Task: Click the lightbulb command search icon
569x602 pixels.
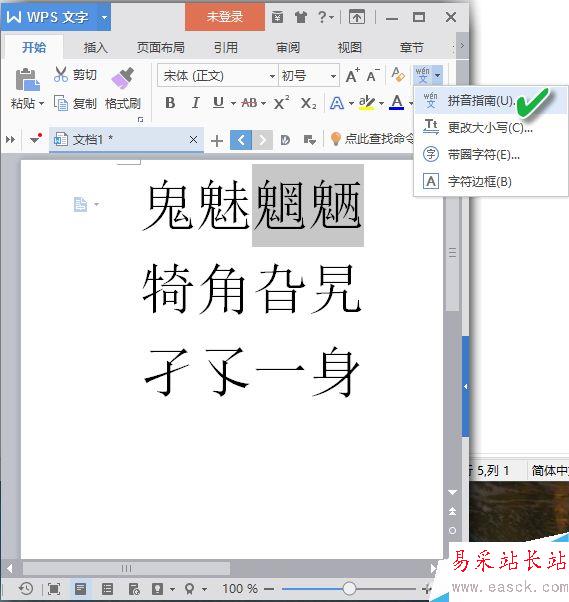Action: [336, 139]
